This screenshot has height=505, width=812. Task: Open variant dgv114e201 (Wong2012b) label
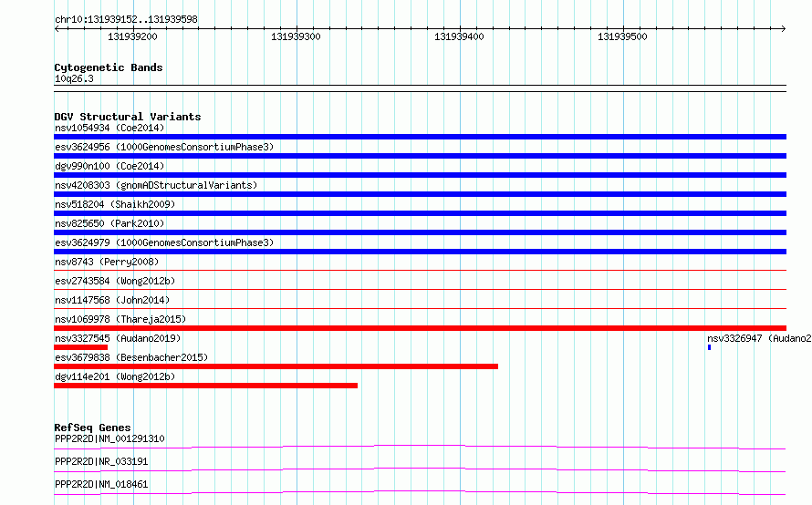[115, 376]
